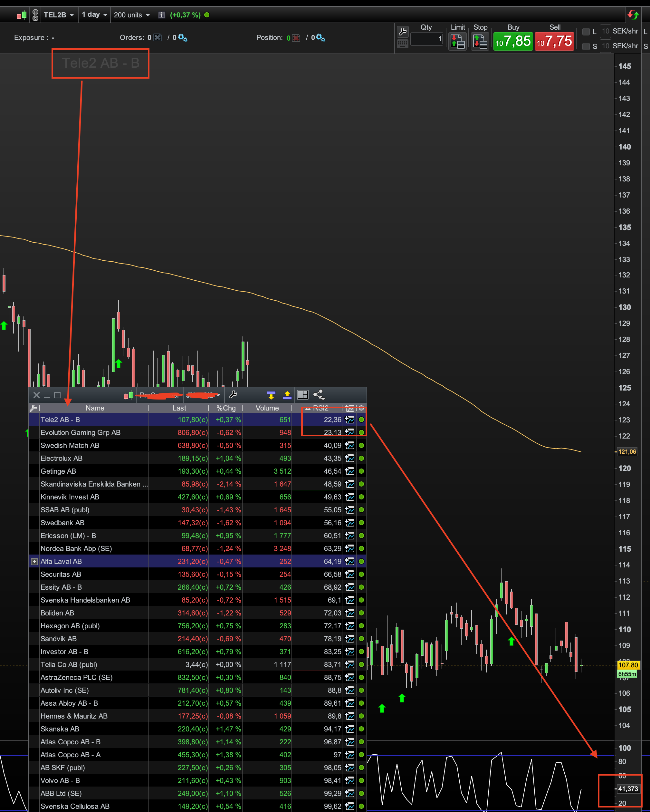The width and height of the screenshot is (650, 812).
Task: Sort list by %Chg column header
Action: [226, 408]
